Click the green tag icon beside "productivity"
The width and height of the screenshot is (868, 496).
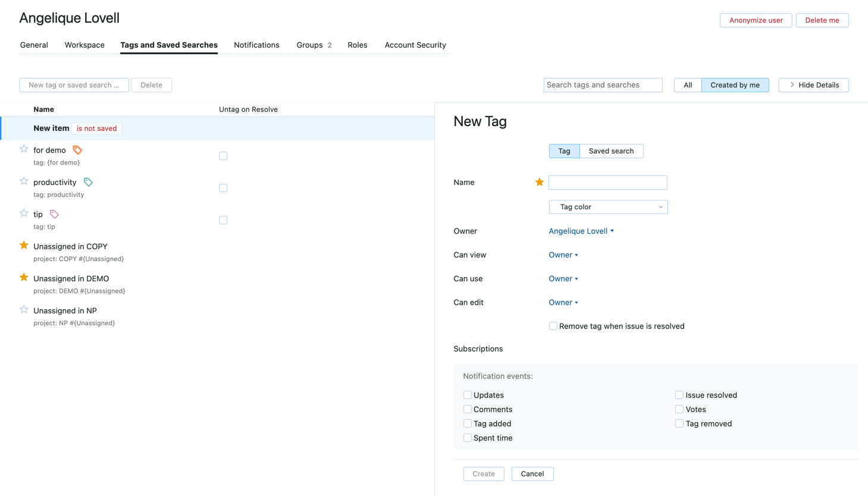pos(87,181)
